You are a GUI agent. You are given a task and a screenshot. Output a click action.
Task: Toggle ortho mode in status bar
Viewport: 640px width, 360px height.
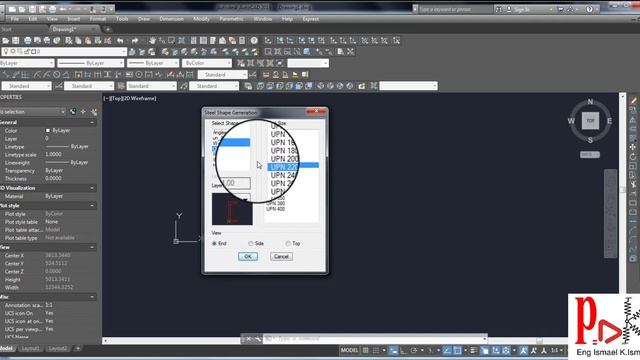pos(403,350)
